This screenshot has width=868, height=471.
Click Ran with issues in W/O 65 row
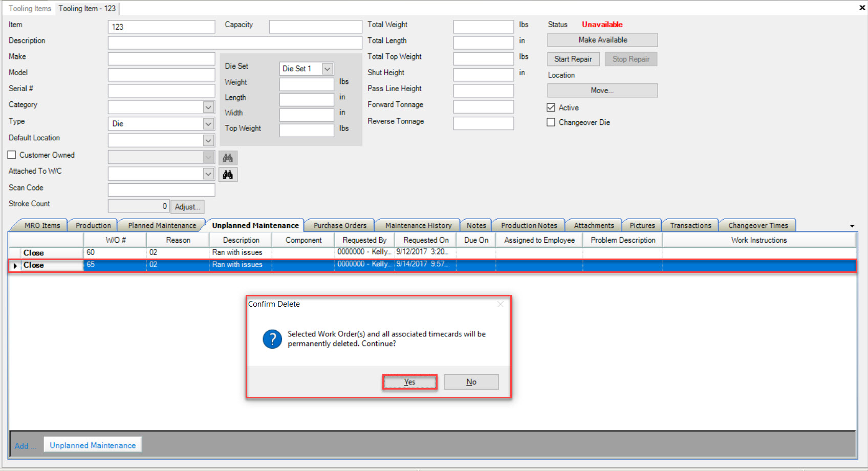[240, 265]
